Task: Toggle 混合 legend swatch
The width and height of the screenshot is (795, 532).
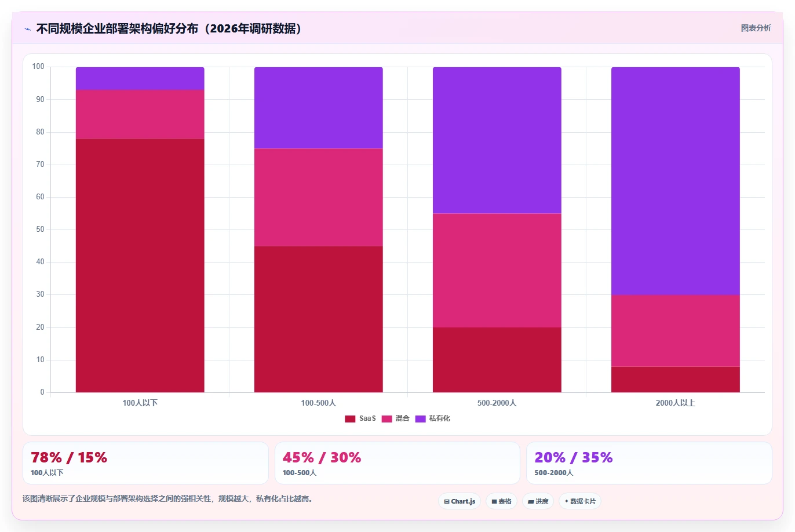Action: pyautogui.click(x=386, y=419)
